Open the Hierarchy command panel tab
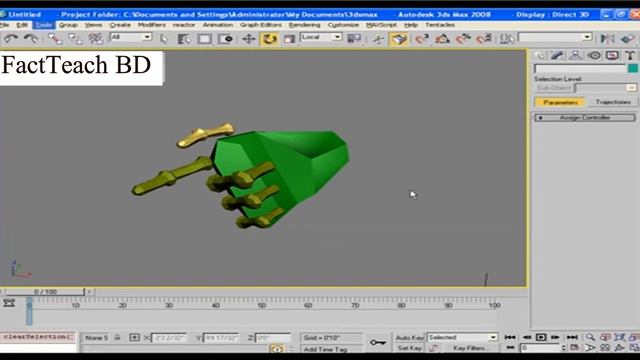640x360 pixels. tap(576, 56)
